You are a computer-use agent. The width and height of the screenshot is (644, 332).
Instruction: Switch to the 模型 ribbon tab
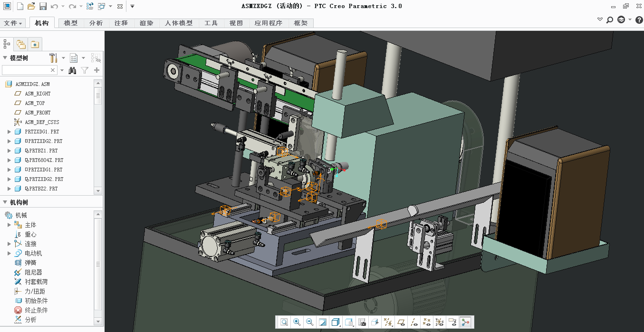71,23
